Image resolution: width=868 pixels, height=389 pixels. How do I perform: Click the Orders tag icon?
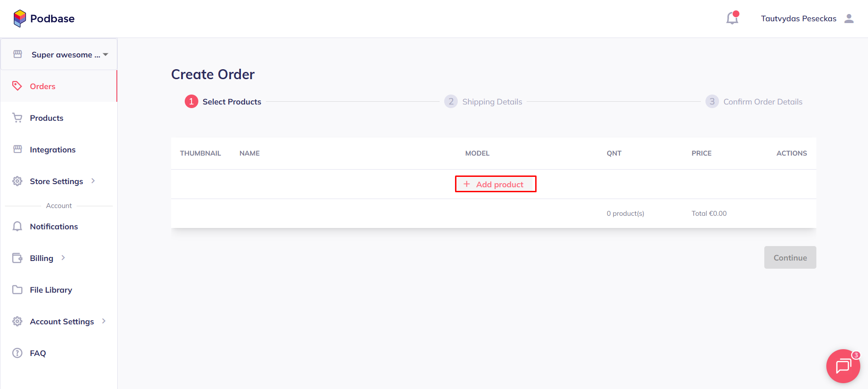click(17, 86)
